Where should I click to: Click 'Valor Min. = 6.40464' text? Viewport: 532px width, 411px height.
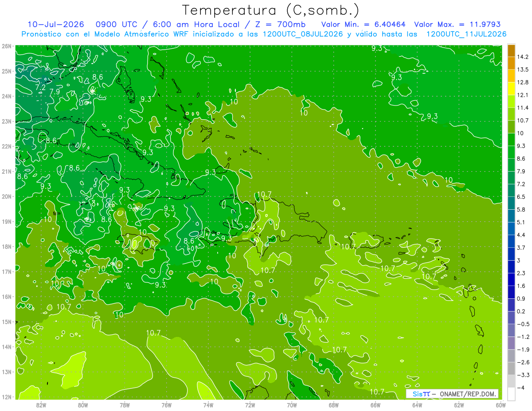pos(363,24)
